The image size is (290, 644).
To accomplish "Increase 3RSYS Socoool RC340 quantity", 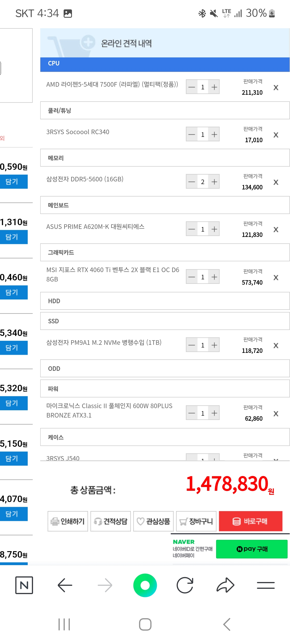I will point(214,134).
